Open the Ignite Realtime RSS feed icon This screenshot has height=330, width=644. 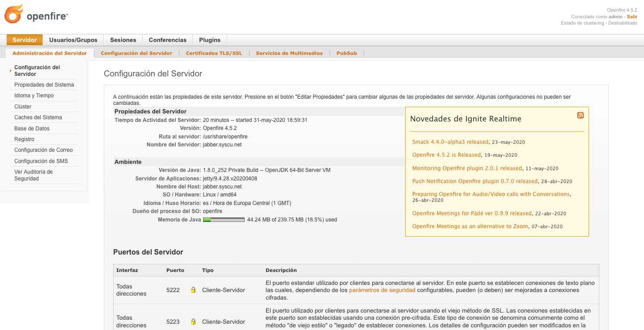pyautogui.click(x=580, y=115)
